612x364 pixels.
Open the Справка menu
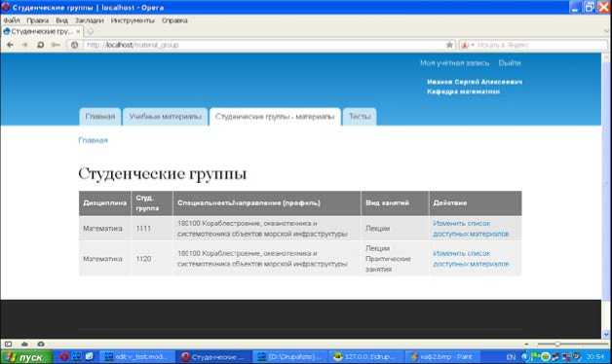coord(174,20)
